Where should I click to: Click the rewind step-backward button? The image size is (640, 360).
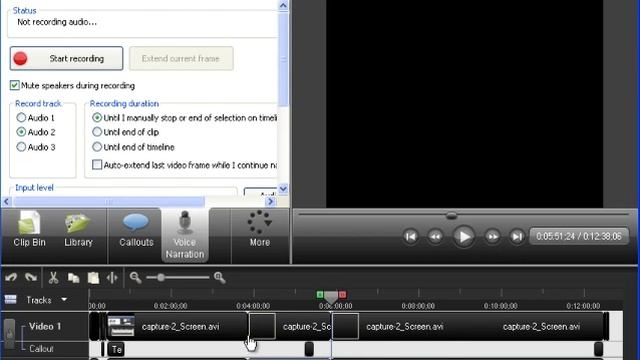(x=436, y=237)
